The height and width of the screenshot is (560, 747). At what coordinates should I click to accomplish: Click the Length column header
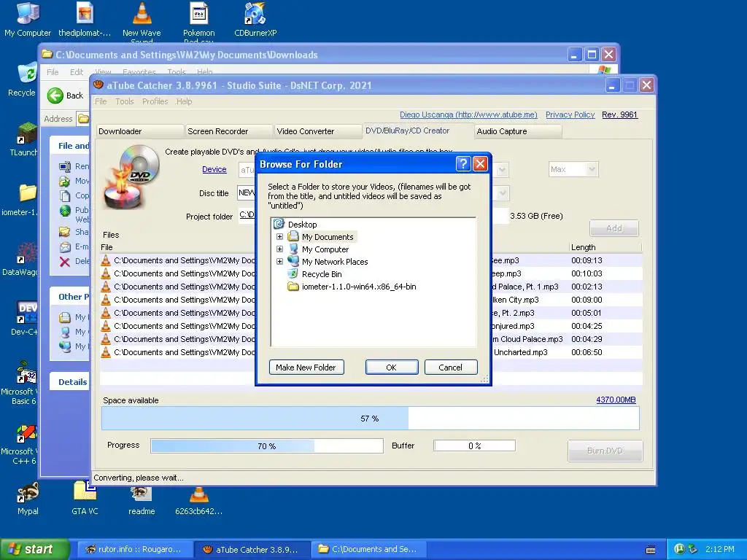point(605,247)
